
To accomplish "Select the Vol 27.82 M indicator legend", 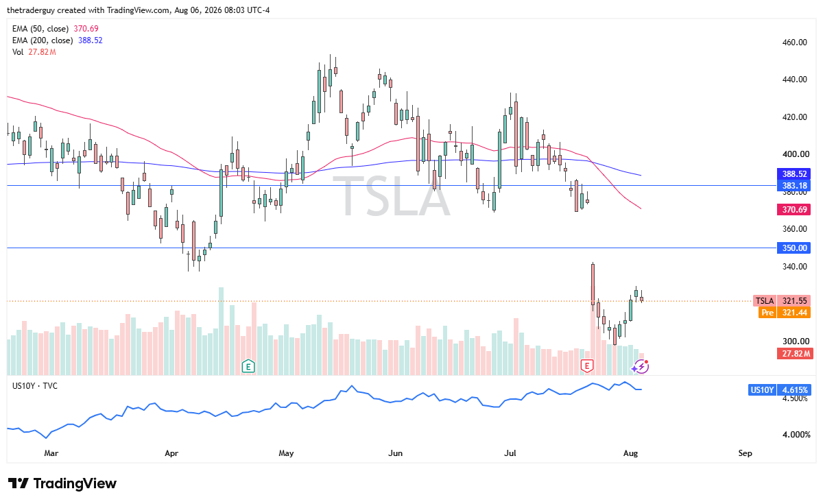I will 34,52.
